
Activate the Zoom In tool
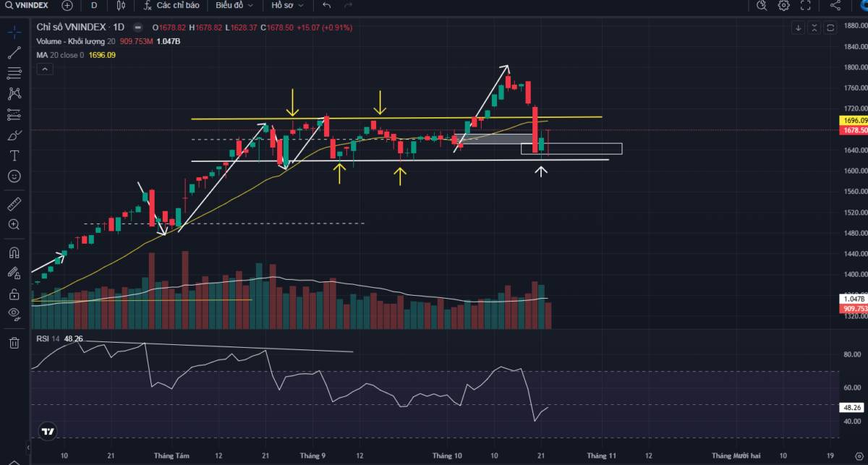click(x=14, y=224)
